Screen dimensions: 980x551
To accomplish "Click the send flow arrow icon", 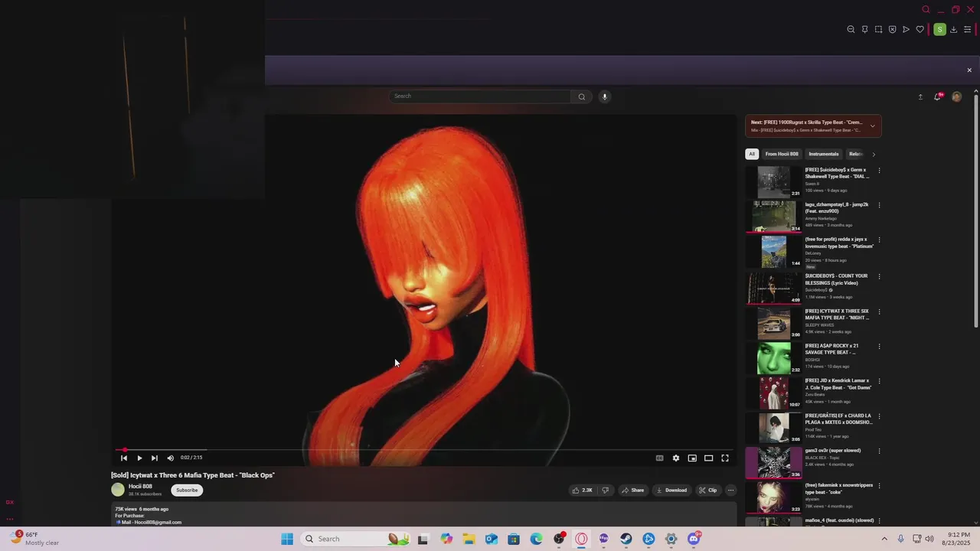I will pyautogui.click(x=906, y=29).
